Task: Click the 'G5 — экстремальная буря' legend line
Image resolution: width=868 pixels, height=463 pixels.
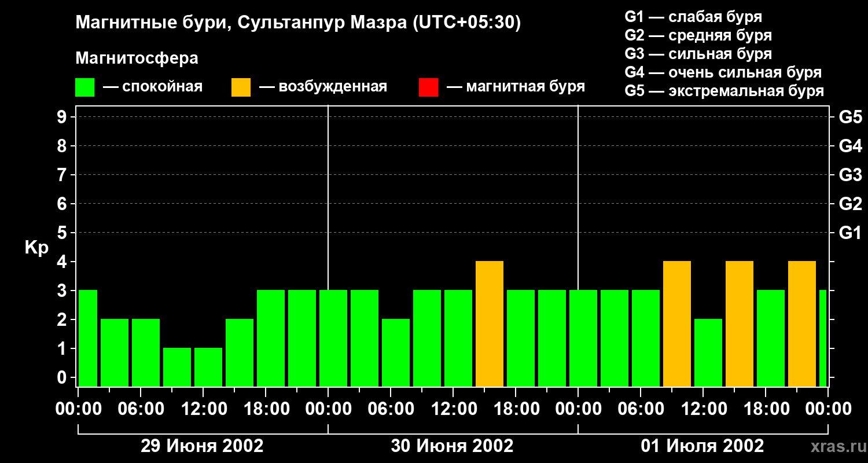Action: click(724, 91)
